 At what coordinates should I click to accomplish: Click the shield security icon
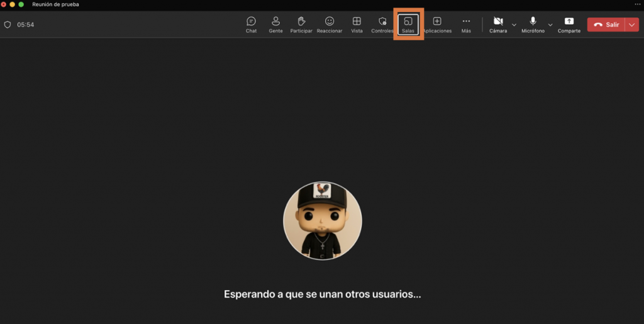[x=8, y=25]
